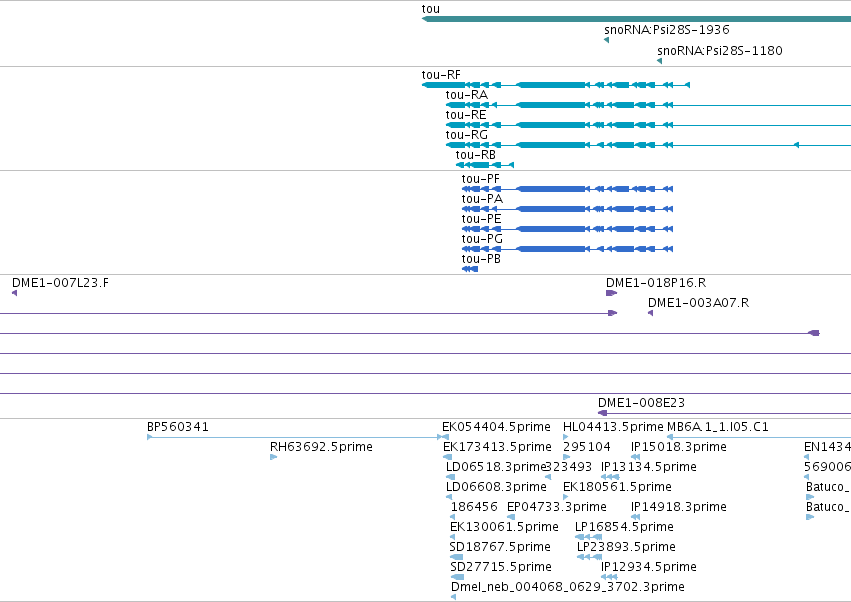
Task: Select the Dmel_neb_004068_0629_3702.3prime label
Action: [x=568, y=587]
